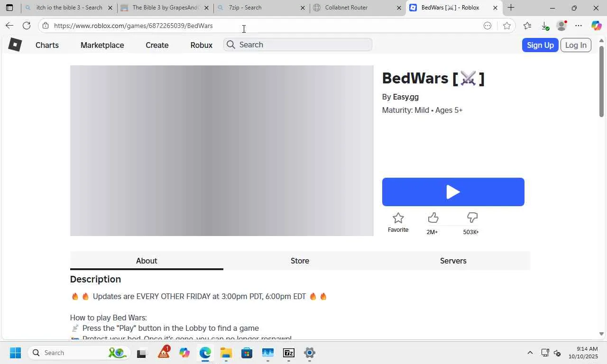Open Marketplace in the Roblox navigation
607x364 pixels.
(x=102, y=45)
